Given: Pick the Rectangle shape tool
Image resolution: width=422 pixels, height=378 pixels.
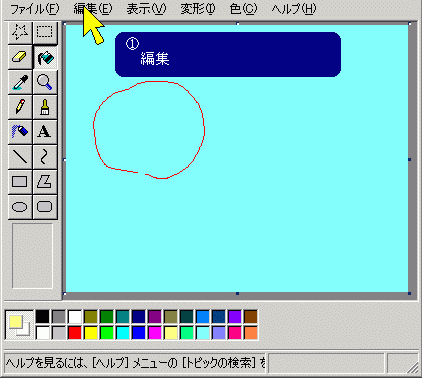Looking at the screenshot, I should (x=20, y=182).
